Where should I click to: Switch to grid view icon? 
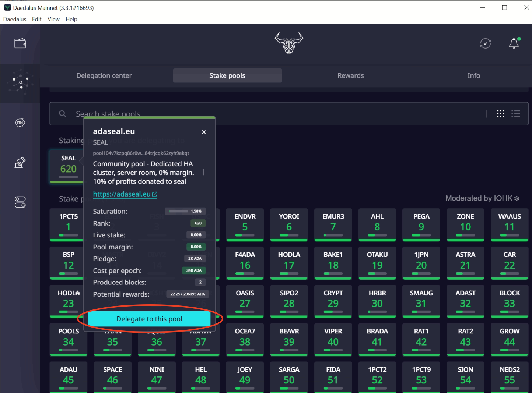[501, 114]
